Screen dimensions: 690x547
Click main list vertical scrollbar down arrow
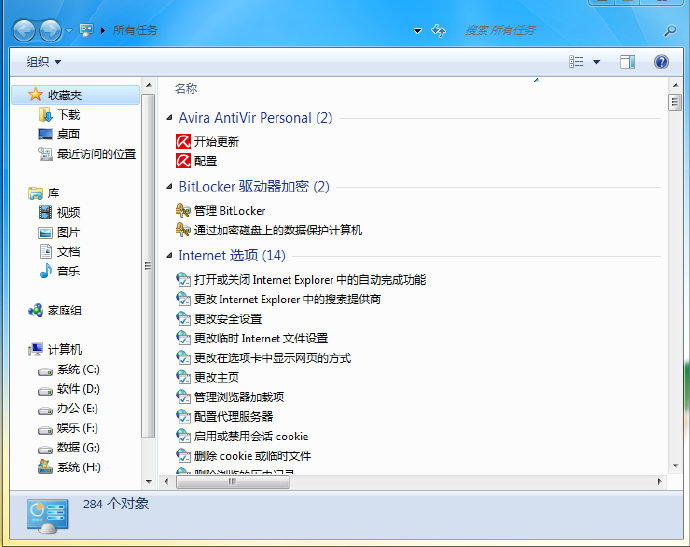(x=675, y=466)
